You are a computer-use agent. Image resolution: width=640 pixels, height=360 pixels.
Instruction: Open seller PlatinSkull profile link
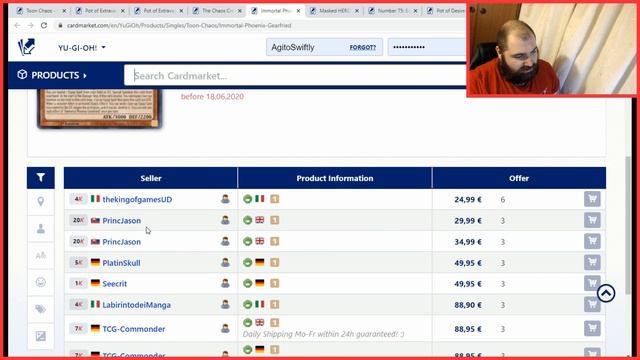(121, 263)
